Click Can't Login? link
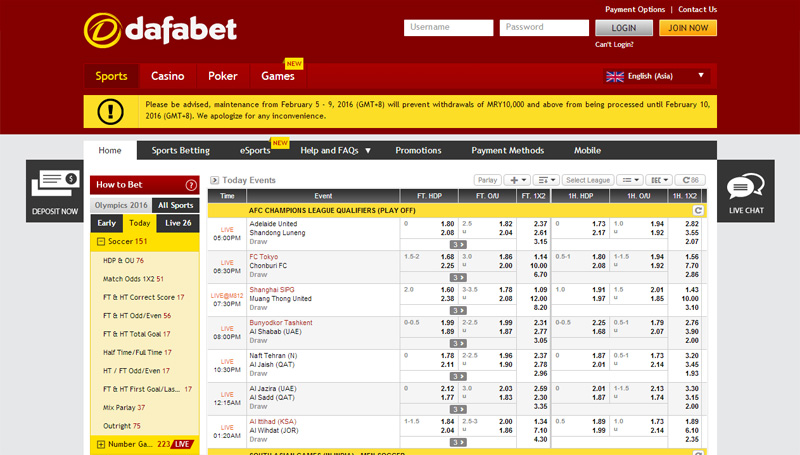The width and height of the screenshot is (800, 455). click(614, 44)
